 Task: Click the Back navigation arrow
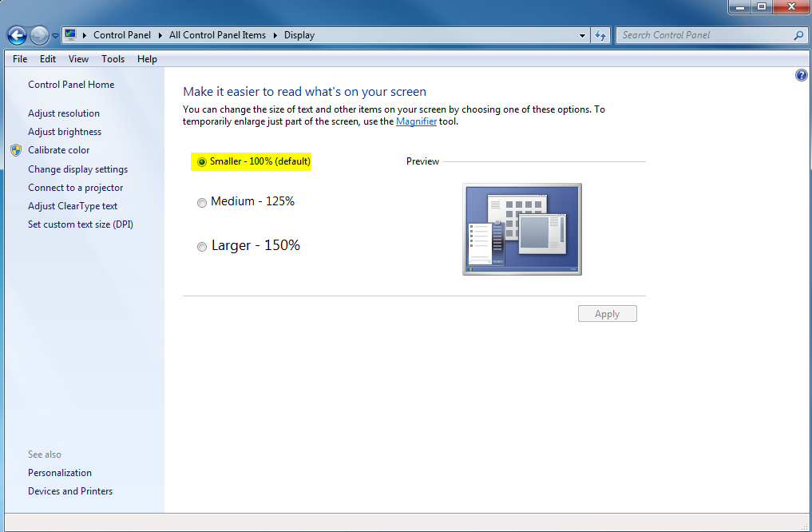click(x=17, y=35)
